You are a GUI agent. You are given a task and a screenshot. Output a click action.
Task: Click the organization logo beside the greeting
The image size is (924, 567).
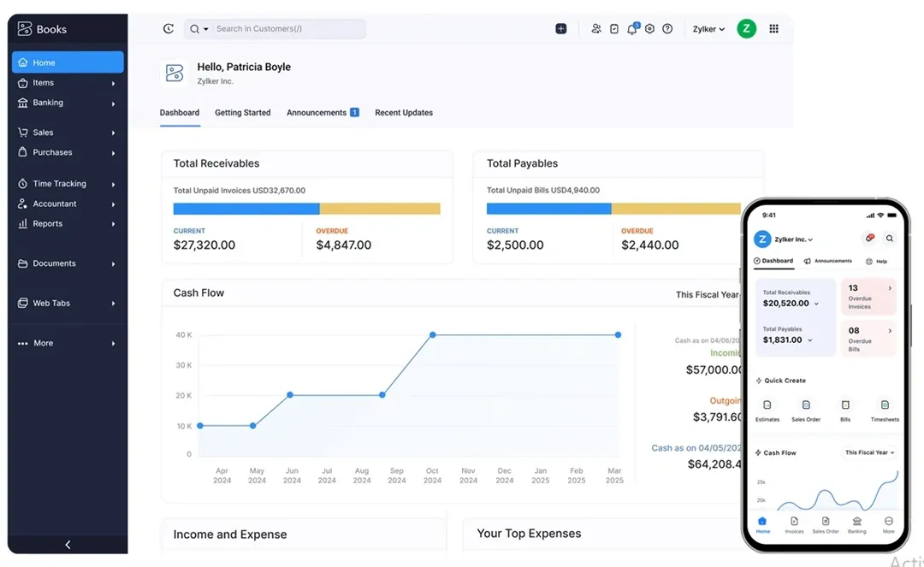(175, 73)
